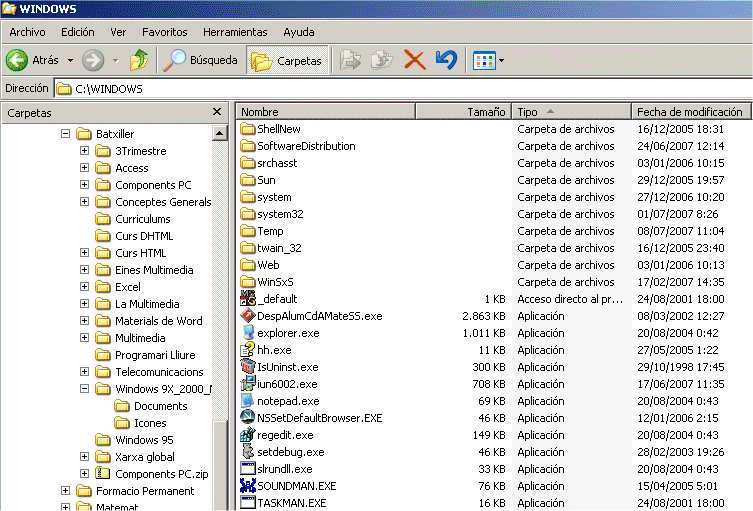Close the Carpetas side panel

(x=217, y=112)
